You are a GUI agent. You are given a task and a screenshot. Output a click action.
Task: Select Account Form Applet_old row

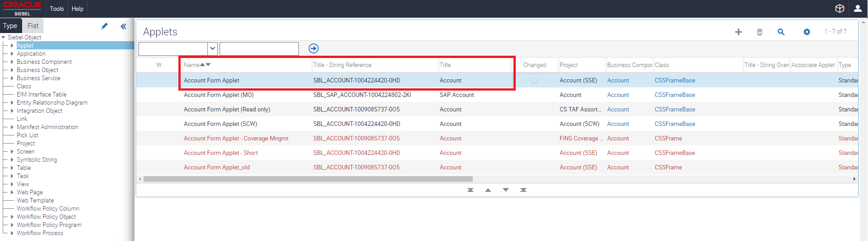217,168
